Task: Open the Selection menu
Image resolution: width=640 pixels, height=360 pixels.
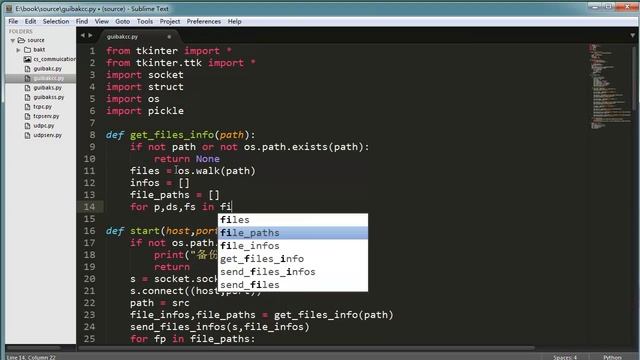Action: click(x=56, y=21)
